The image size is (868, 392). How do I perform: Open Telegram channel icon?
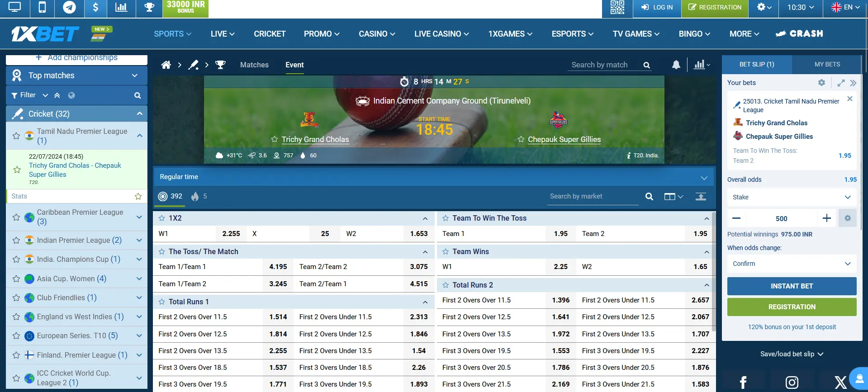click(x=69, y=7)
